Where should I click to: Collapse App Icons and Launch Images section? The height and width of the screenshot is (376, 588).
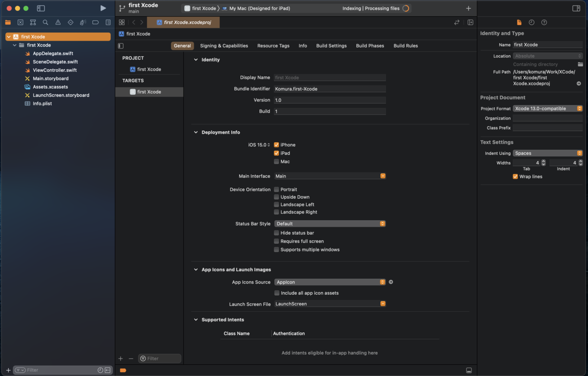coord(196,270)
